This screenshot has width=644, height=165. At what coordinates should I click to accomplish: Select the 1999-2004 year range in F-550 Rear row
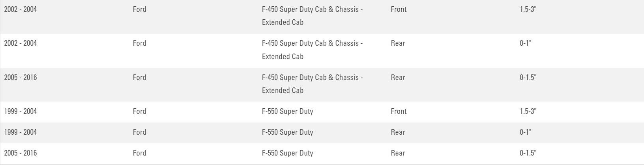tap(21, 132)
